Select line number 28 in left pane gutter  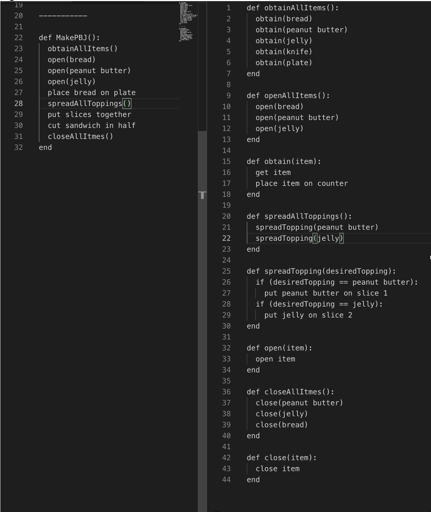point(19,103)
